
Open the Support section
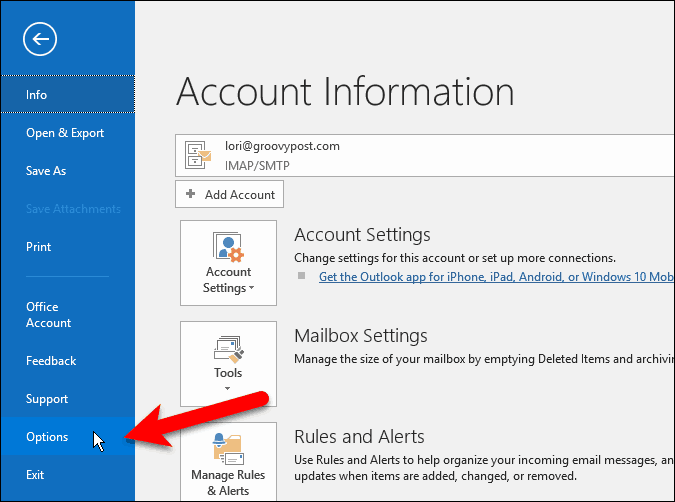click(68, 399)
